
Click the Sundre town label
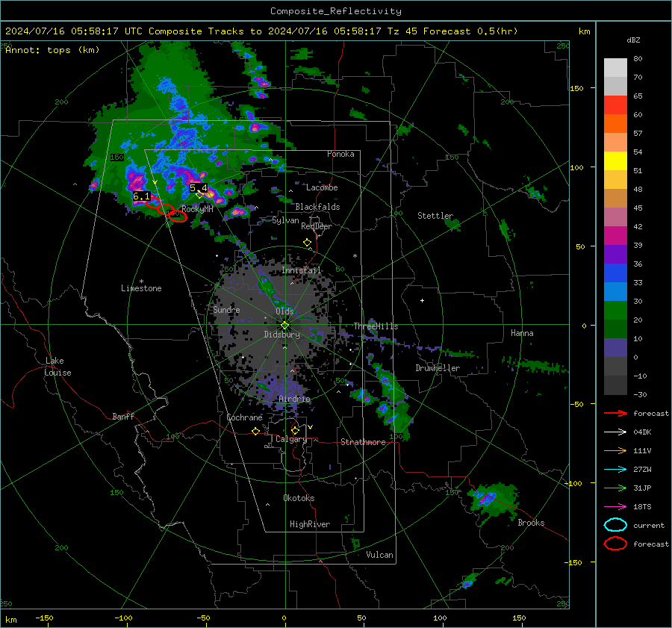[x=226, y=310]
